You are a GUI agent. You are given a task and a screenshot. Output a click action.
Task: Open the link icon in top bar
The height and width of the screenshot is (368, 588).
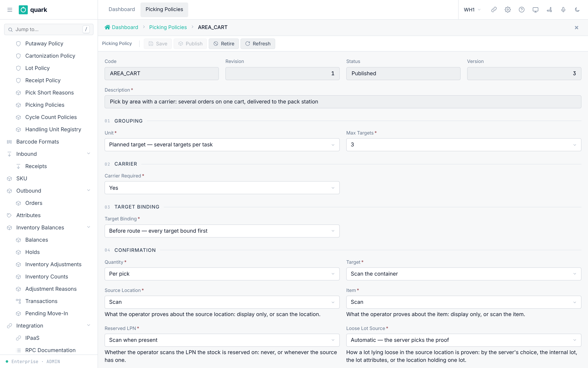[494, 10]
